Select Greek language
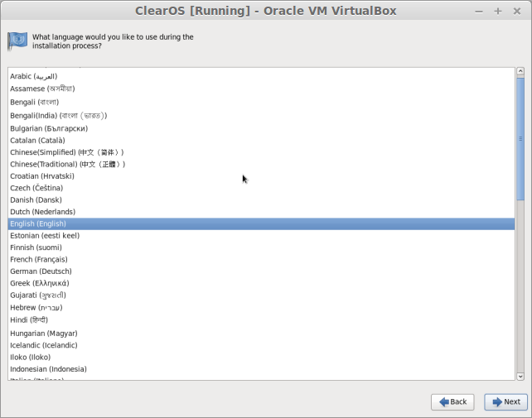Screen dimensions: 532x418 tap(261, 283)
